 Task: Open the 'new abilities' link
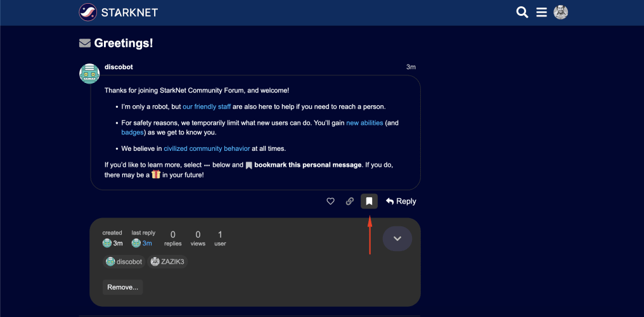364,123
